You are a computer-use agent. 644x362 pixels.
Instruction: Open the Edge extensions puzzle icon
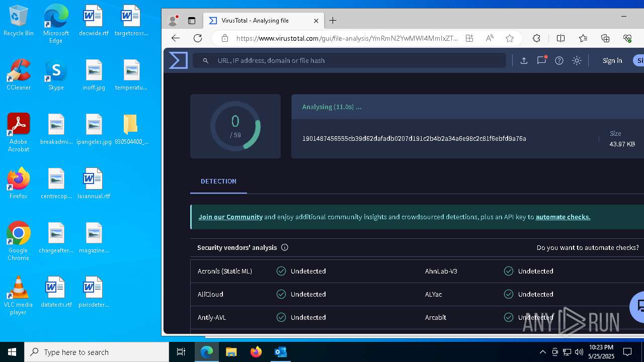[x=537, y=38]
